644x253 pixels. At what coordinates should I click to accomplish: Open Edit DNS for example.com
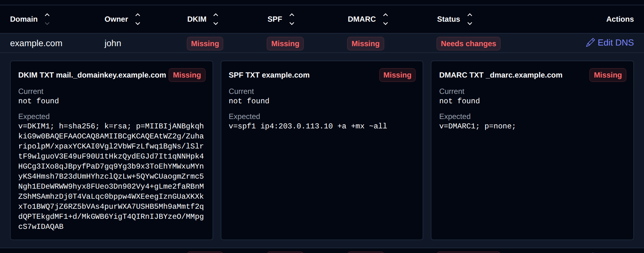pos(610,43)
